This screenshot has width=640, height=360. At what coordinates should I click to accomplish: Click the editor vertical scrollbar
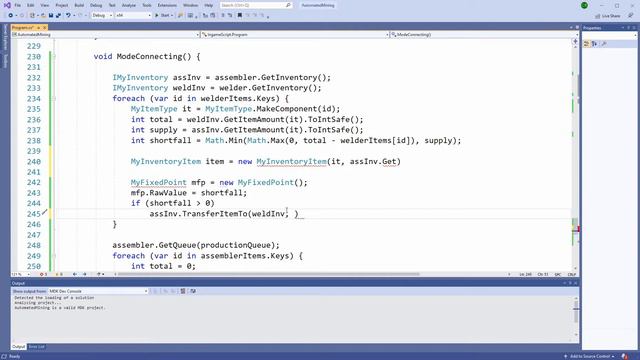[576, 157]
